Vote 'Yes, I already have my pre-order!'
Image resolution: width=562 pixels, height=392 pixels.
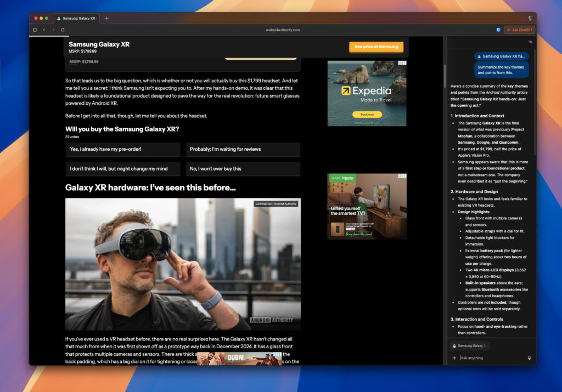pyautogui.click(x=123, y=150)
